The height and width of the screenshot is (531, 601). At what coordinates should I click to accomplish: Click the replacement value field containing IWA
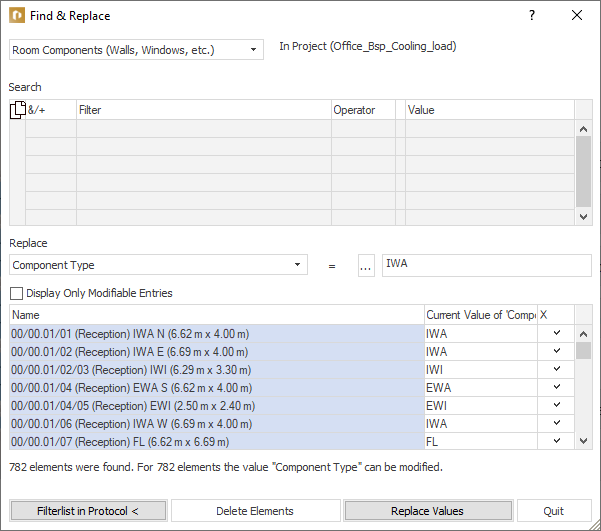tap(487, 265)
